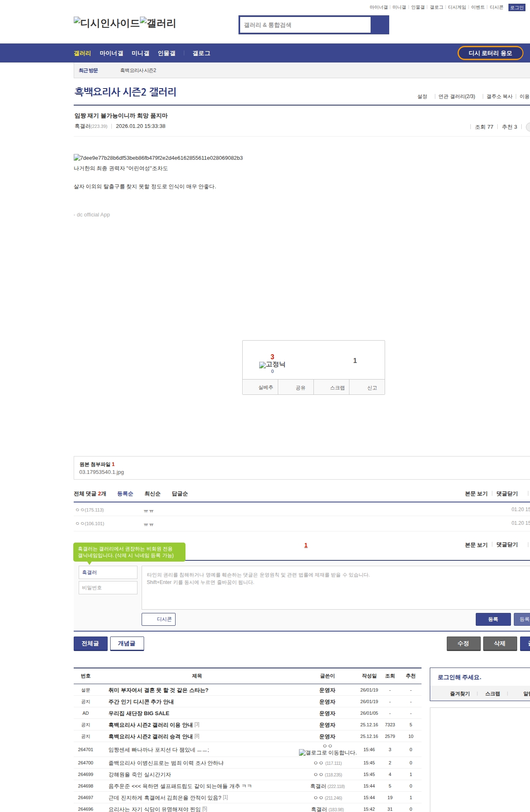Click lower 댓글닫기 toggle below comments
Viewport: 530px width, 812px height.
click(x=507, y=545)
